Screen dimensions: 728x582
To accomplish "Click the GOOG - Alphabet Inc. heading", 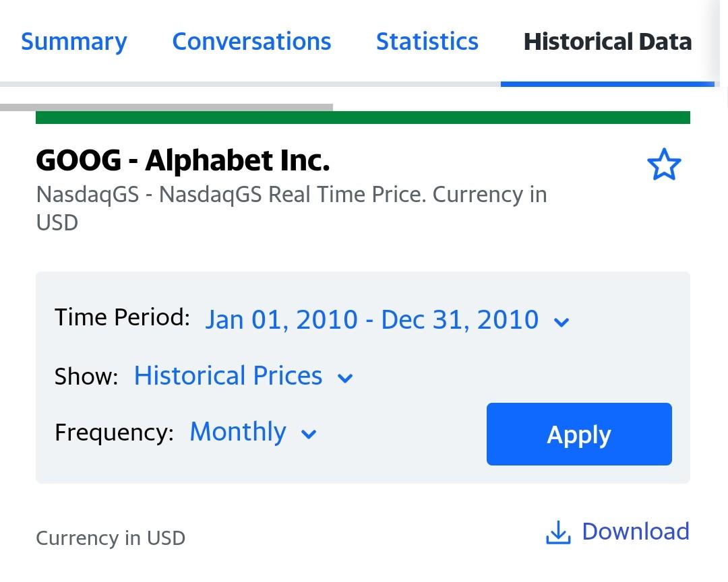I will (183, 160).
